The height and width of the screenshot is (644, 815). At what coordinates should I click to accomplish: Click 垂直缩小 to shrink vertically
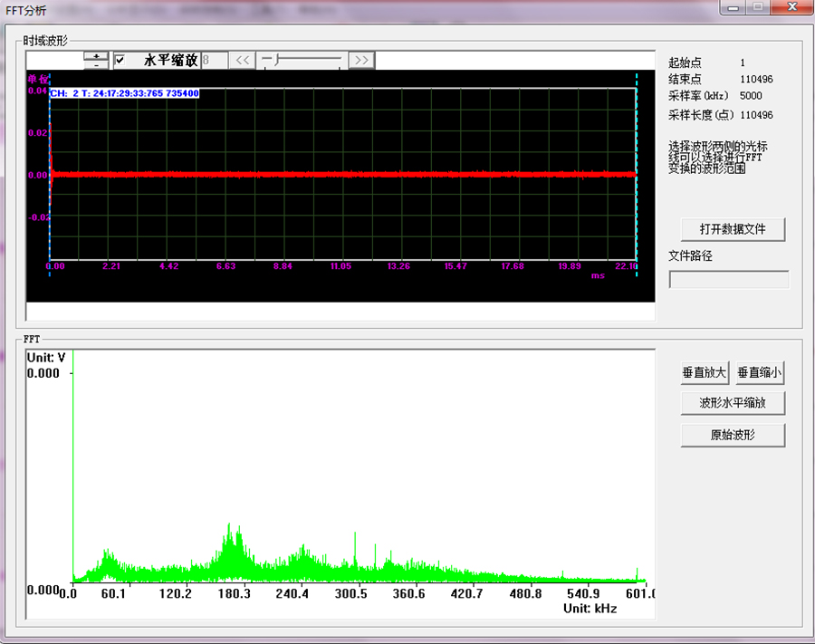click(760, 372)
